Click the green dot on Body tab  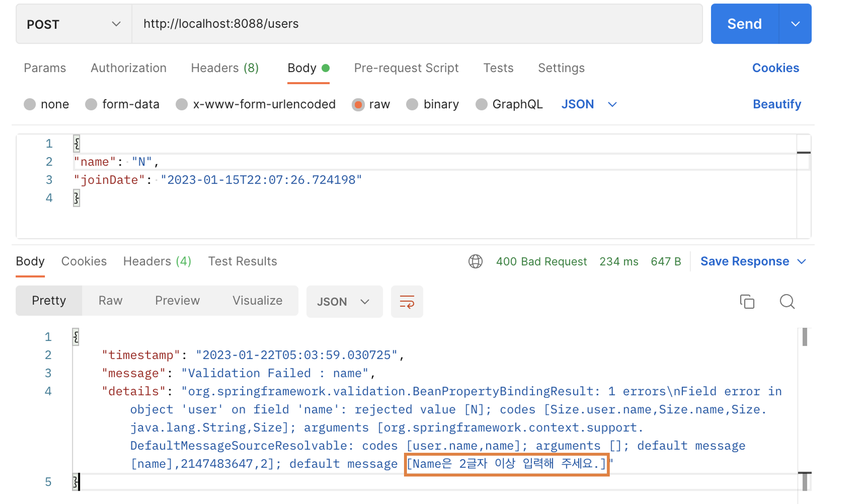(326, 68)
